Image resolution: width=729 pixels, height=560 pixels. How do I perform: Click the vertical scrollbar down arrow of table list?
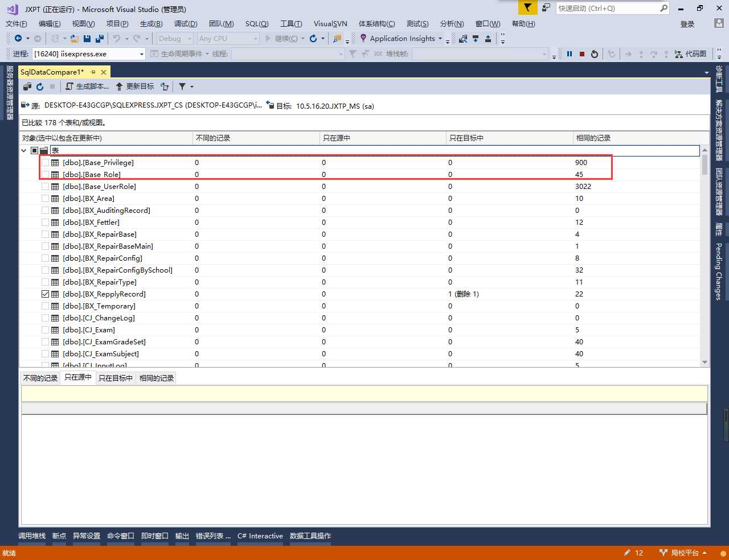point(705,362)
